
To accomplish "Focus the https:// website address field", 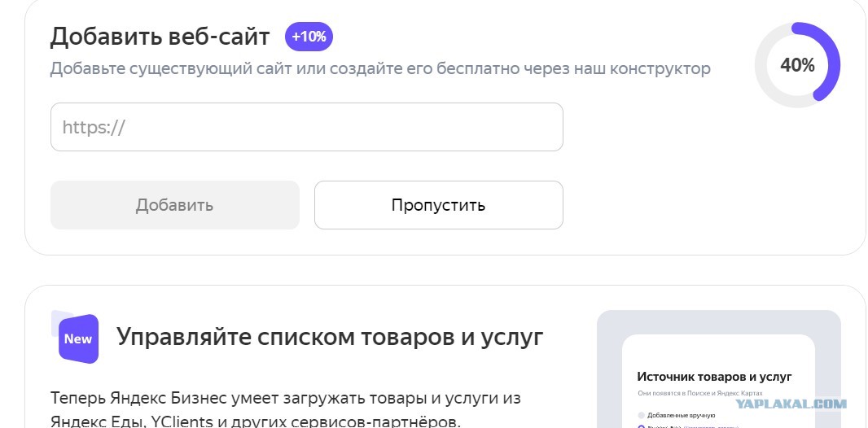I will click(307, 127).
